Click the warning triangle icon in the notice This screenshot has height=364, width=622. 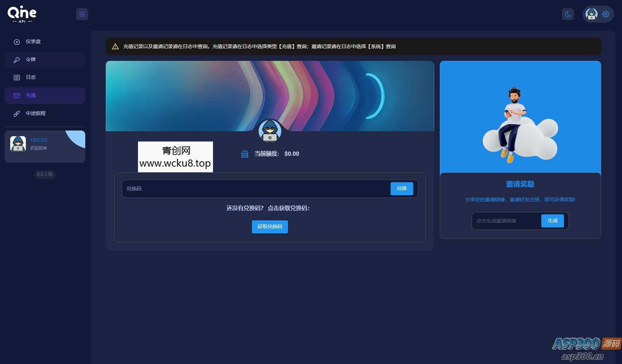pos(115,47)
